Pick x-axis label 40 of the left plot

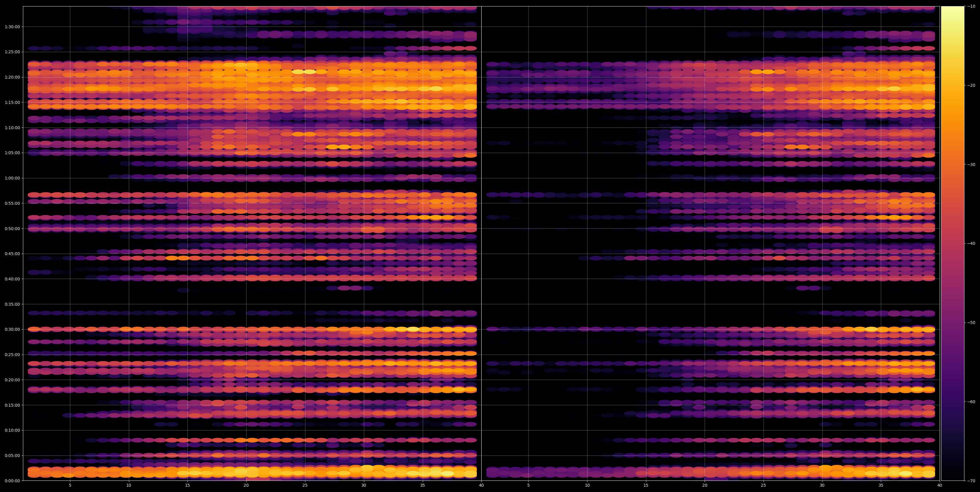click(x=481, y=486)
